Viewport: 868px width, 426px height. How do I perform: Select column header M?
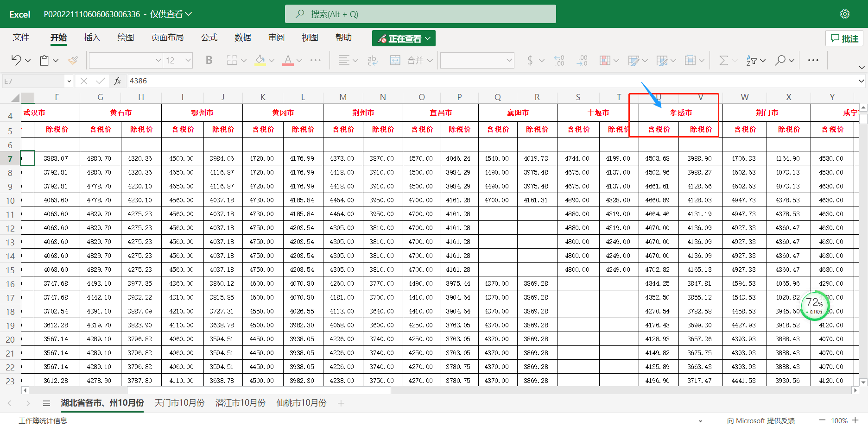pyautogui.click(x=343, y=97)
